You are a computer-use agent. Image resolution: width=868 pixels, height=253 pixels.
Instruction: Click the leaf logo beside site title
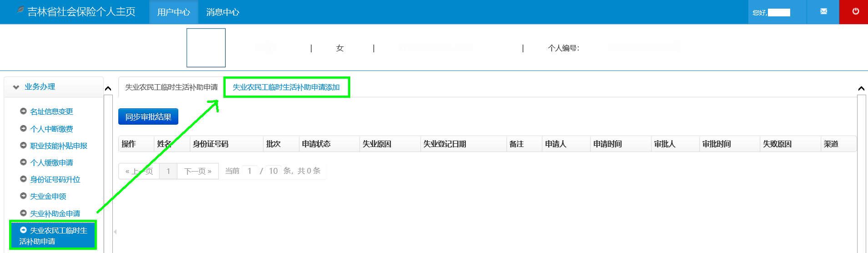(x=20, y=10)
